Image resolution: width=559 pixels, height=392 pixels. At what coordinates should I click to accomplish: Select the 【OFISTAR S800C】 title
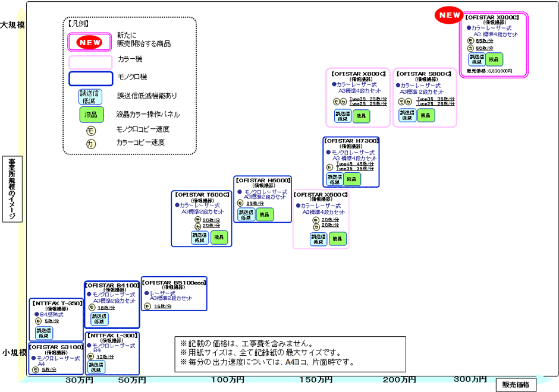coord(424,74)
